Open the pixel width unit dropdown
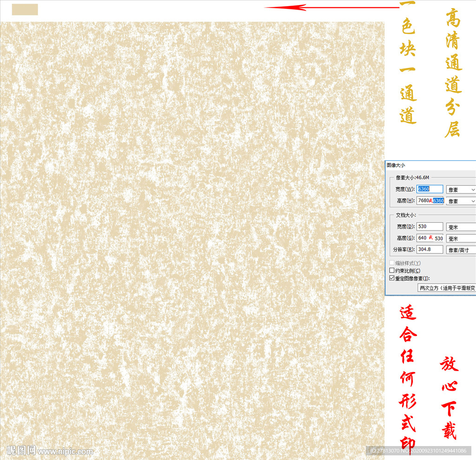Screen dimensions: 476x460 tap(461, 190)
